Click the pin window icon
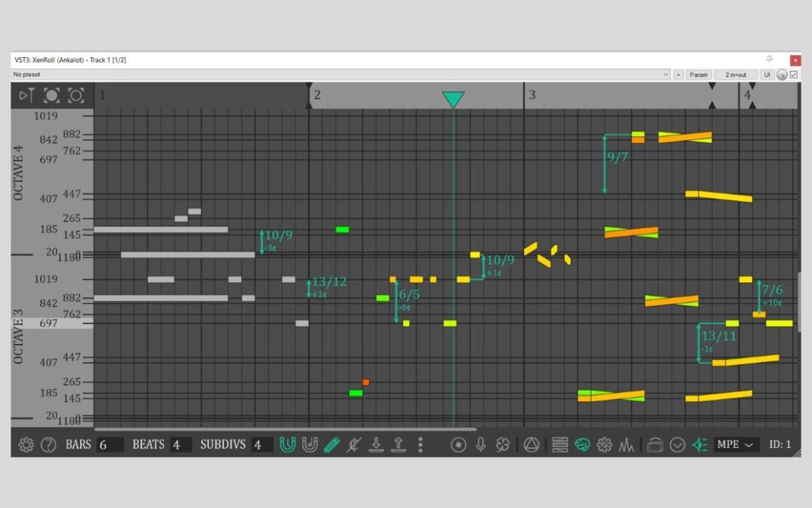The height and width of the screenshot is (508, 812). tap(770, 59)
